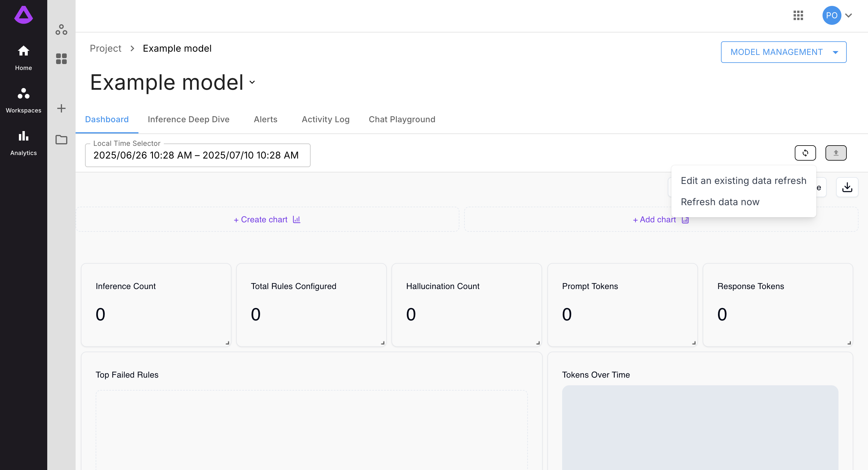Viewport: 868px width, 470px height.
Task: Click Hallucination Count card resize handle
Action: coord(538,343)
